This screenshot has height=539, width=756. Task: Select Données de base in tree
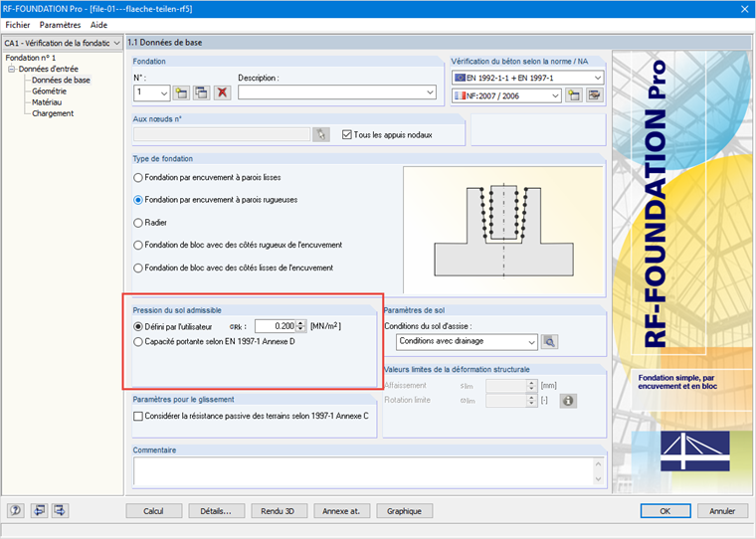click(61, 80)
